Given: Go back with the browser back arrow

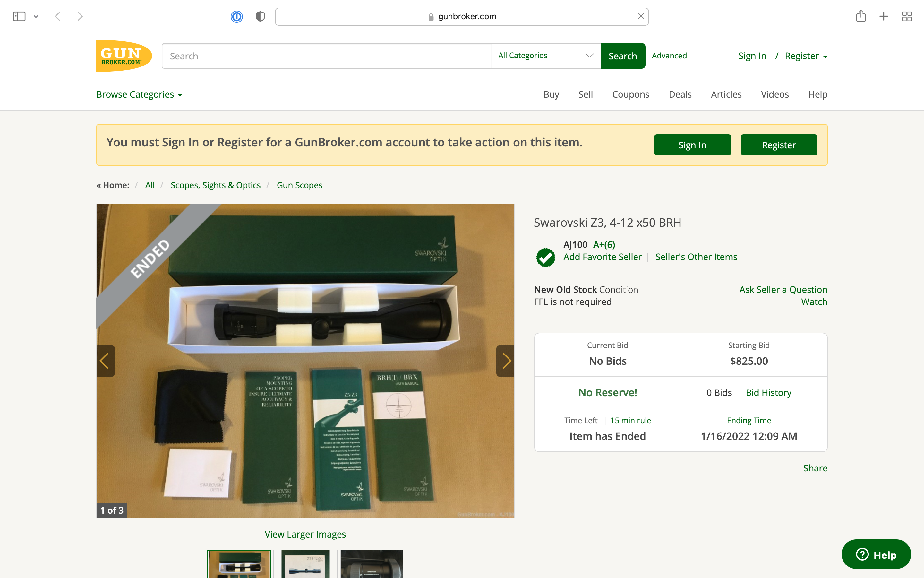Looking at the screenshot, I should click(x=58, y=16).
